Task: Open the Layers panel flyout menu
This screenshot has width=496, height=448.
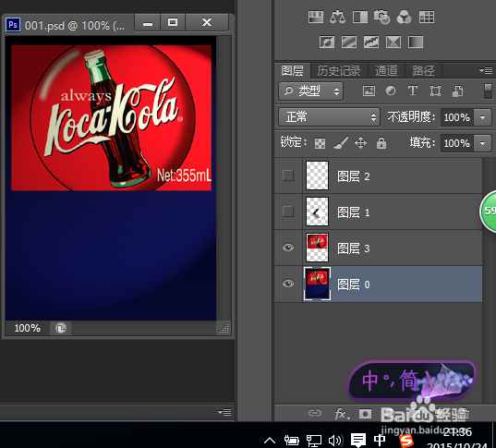Action: click(486, 70)
